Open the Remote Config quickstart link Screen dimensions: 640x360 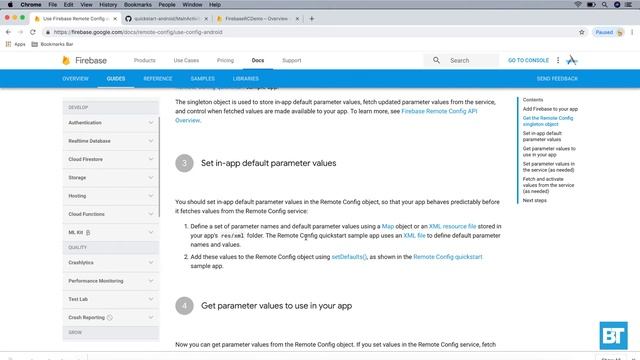click(x=448, y=257)
